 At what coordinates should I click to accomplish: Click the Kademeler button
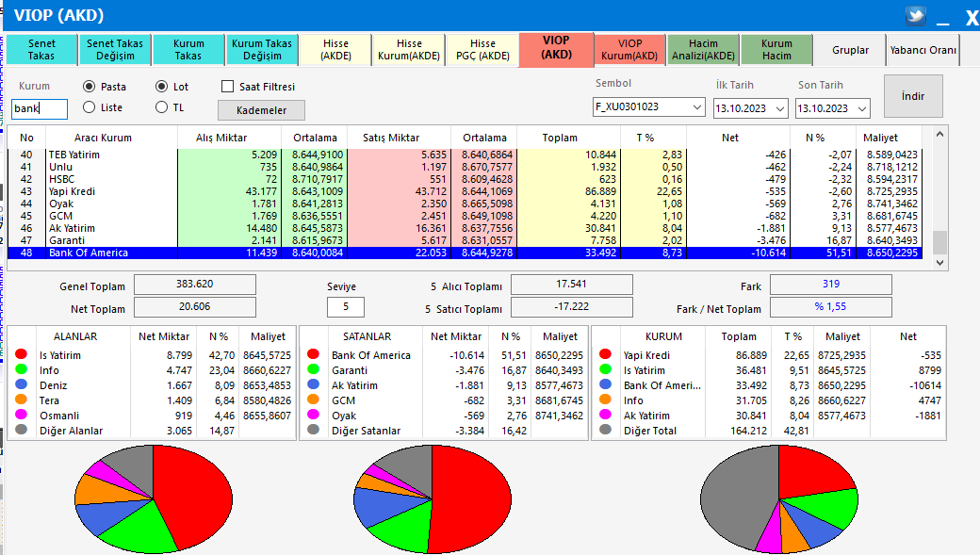(x=261, y=110)
